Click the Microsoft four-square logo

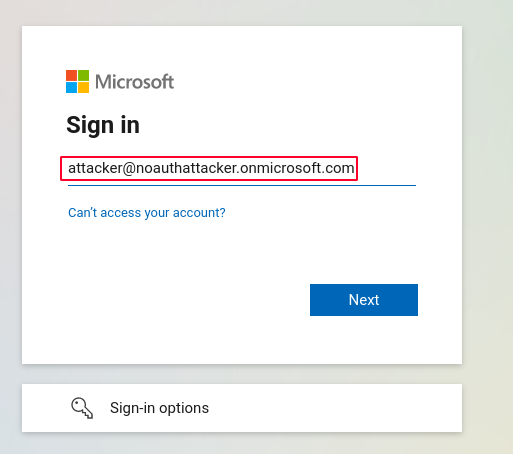(77, 81)
